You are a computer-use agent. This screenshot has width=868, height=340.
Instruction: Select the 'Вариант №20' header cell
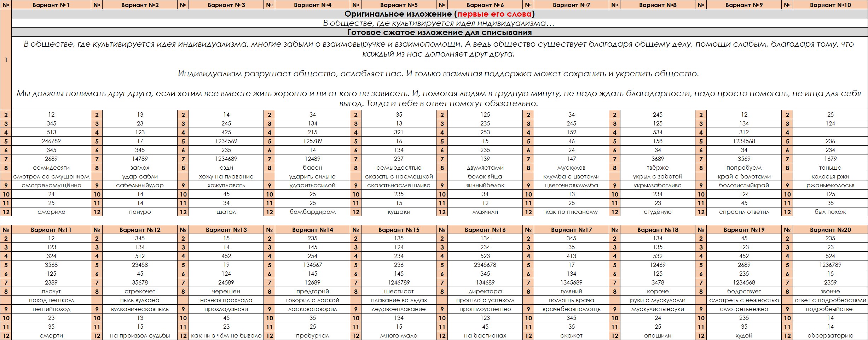click(x=830, y=230)
